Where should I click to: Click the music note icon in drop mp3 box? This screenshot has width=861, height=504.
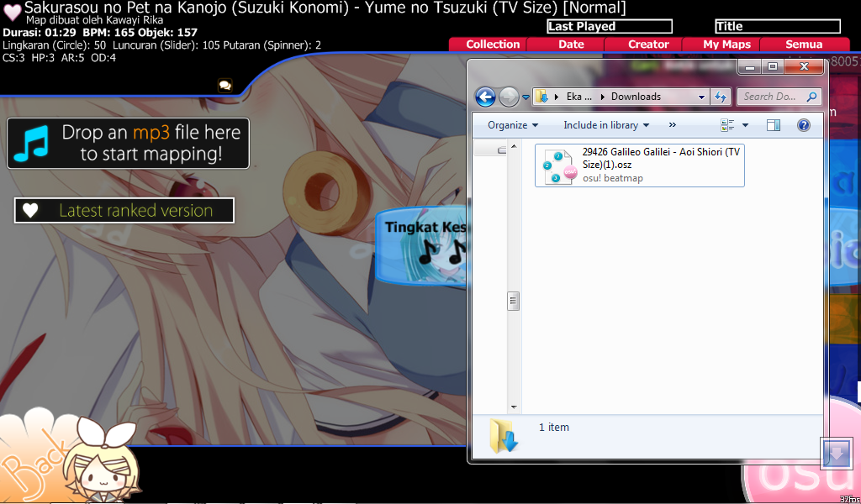tap(31, 143)
